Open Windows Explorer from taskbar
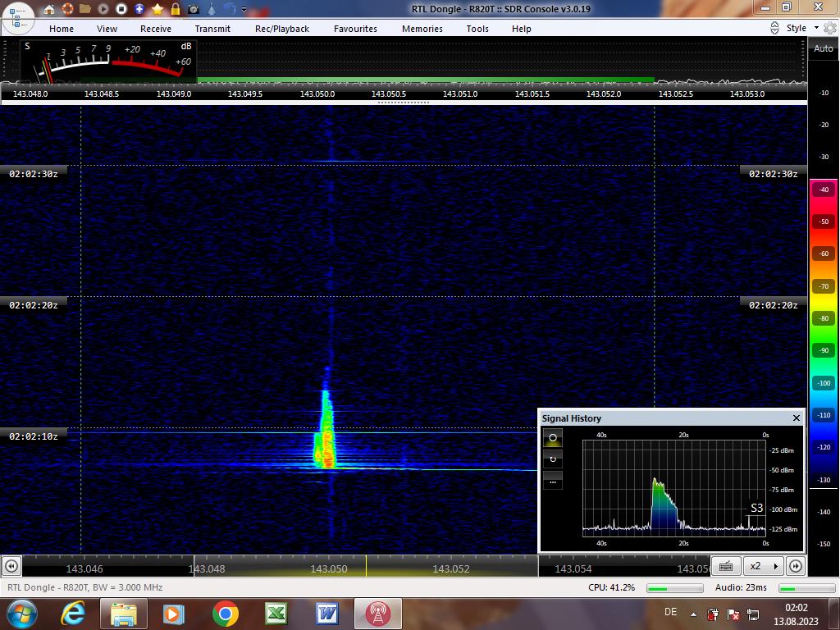The width and height of the screenshot is (840, 630). tap(123, 614)
